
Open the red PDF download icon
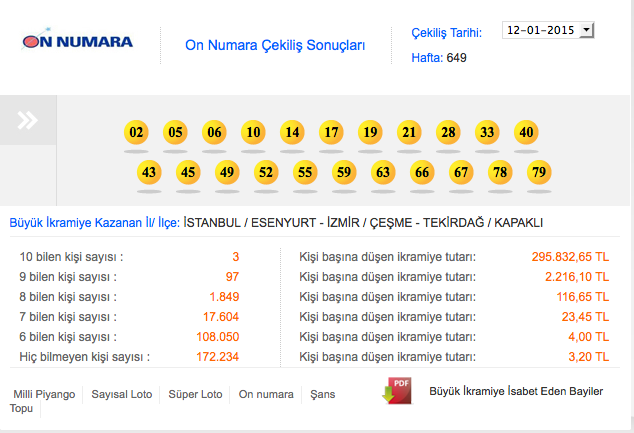397,391
